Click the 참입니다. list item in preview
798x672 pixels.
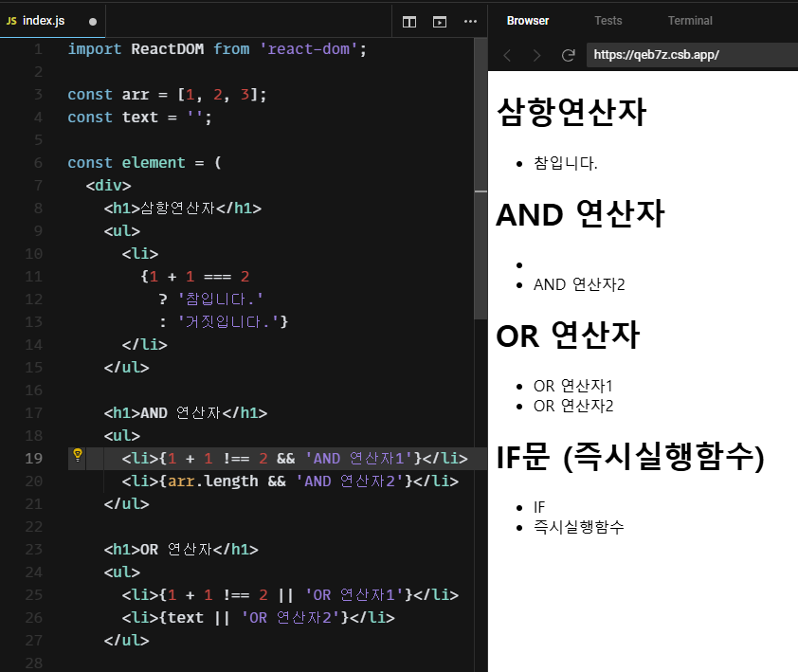[x=566, y=163]
